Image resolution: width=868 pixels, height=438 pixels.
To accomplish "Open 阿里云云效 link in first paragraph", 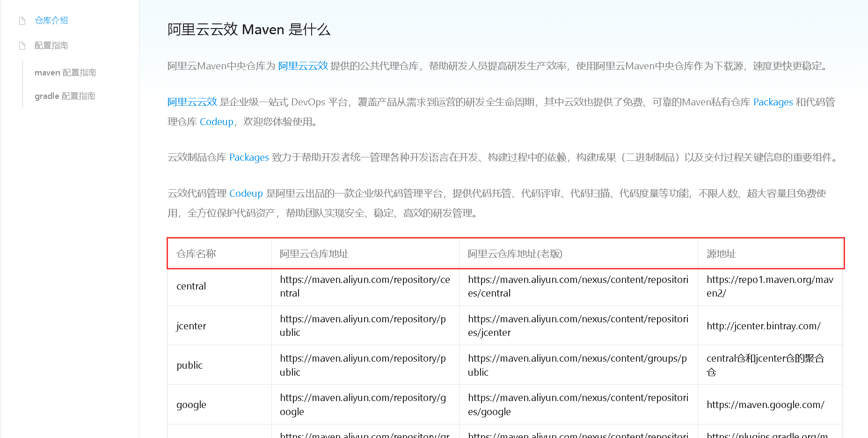I will pos(303,66).
